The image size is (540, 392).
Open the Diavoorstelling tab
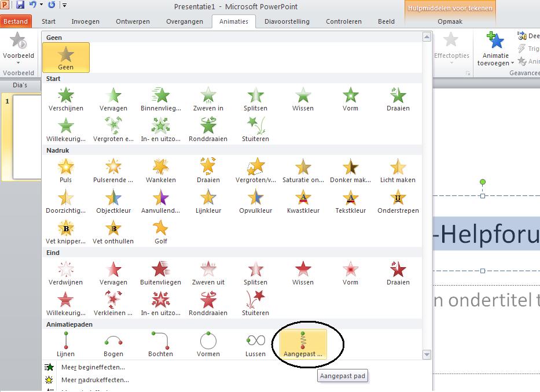point(287,21)
